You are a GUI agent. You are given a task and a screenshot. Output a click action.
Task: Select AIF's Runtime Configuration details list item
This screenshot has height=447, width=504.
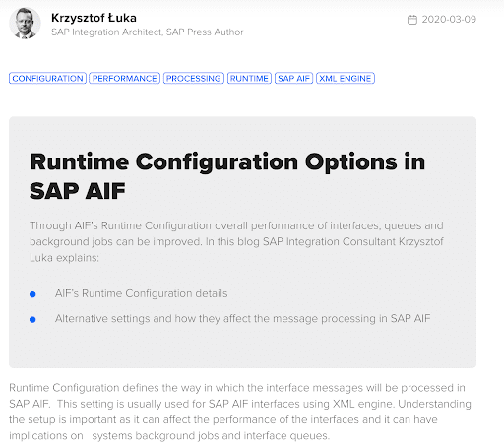click(x=141, y=293)
